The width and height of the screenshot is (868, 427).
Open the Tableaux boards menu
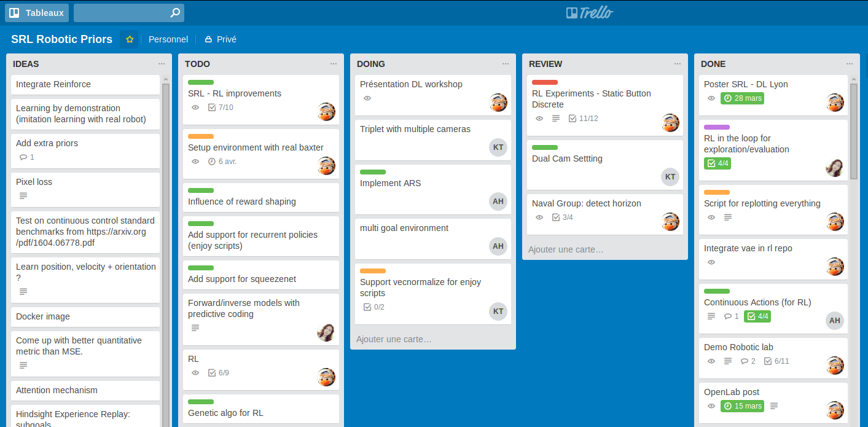point(37,13)
